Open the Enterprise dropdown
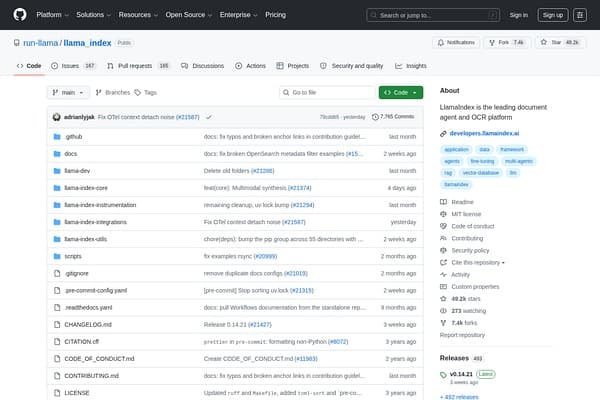The height and width of the screenshot is (400, 600). coord(238,15)
